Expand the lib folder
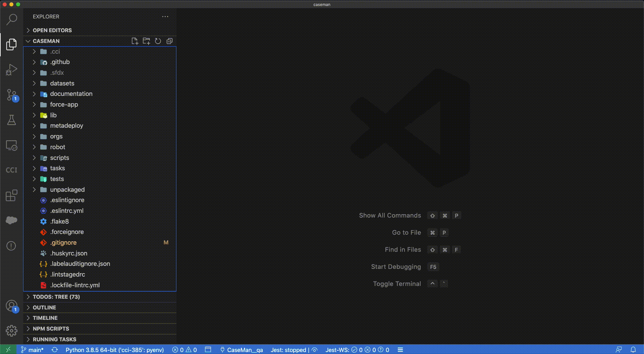Viewport: 644px width, 354px height. (x=100, y=115)
